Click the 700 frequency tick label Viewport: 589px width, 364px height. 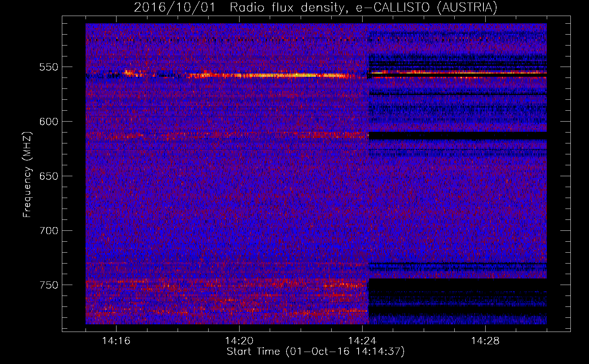(49, 231)
